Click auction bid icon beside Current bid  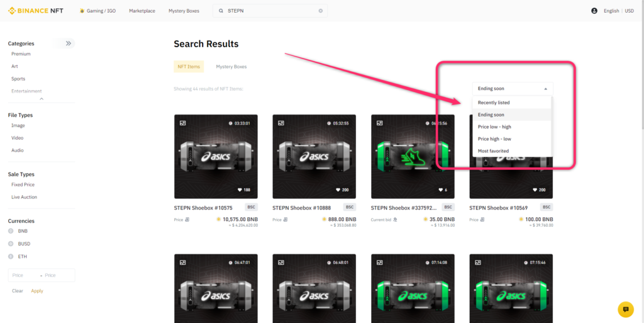pos(395,220)
